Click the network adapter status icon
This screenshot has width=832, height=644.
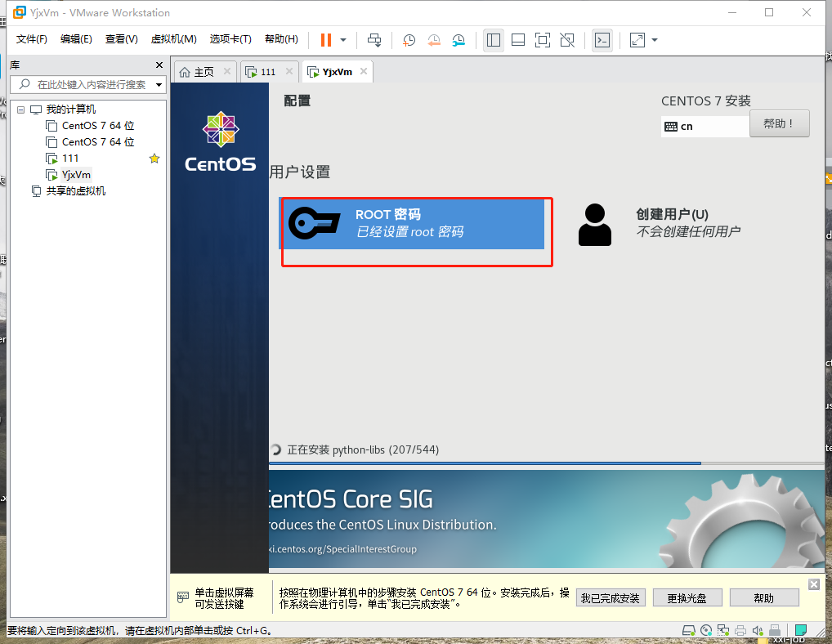723,630
